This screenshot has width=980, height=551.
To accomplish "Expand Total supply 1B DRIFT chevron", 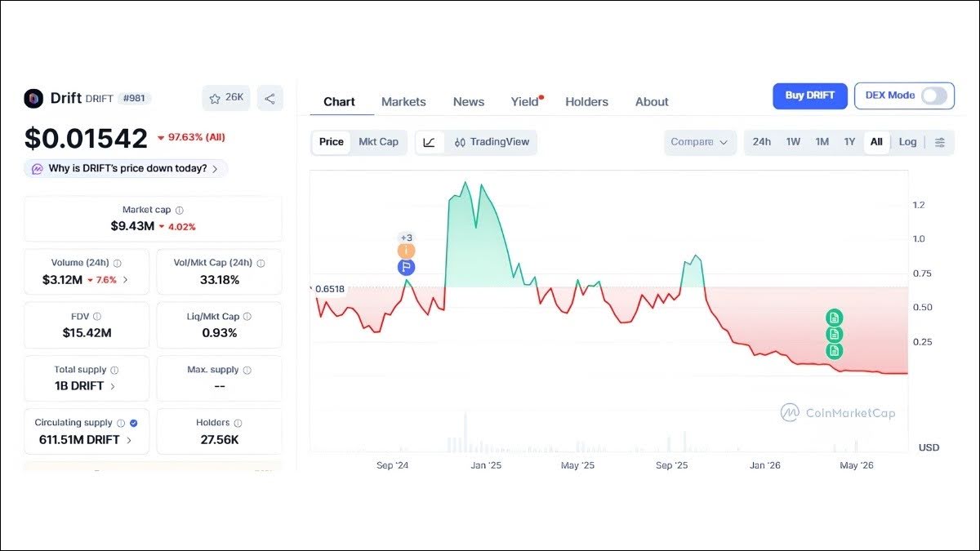I will [113, 386].
